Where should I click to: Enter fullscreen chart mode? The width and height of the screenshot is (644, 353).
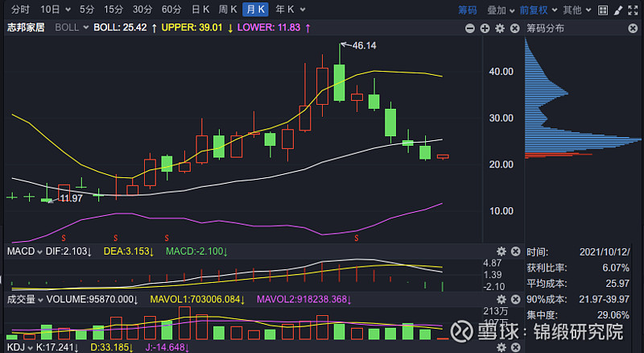pos(634,10)
